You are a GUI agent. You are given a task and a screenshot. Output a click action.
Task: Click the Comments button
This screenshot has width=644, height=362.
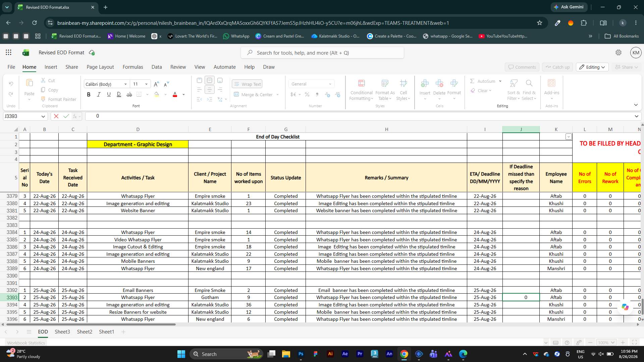click(522, 67)
